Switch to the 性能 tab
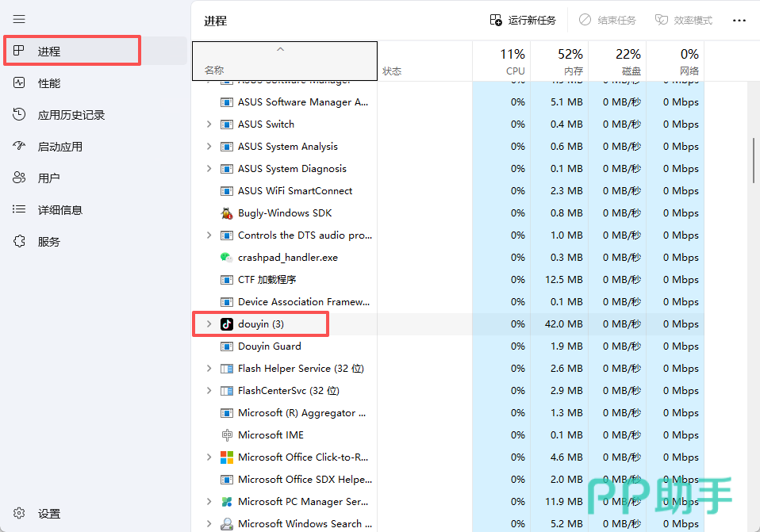The image size is (760, 532). 48,83
